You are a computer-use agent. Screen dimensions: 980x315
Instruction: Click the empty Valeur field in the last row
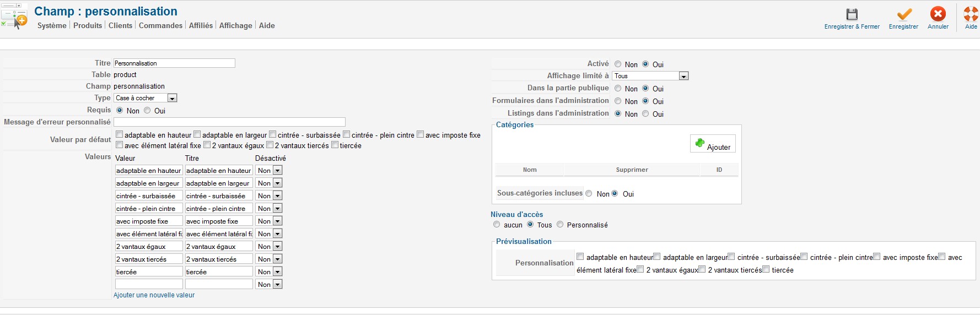149,284
